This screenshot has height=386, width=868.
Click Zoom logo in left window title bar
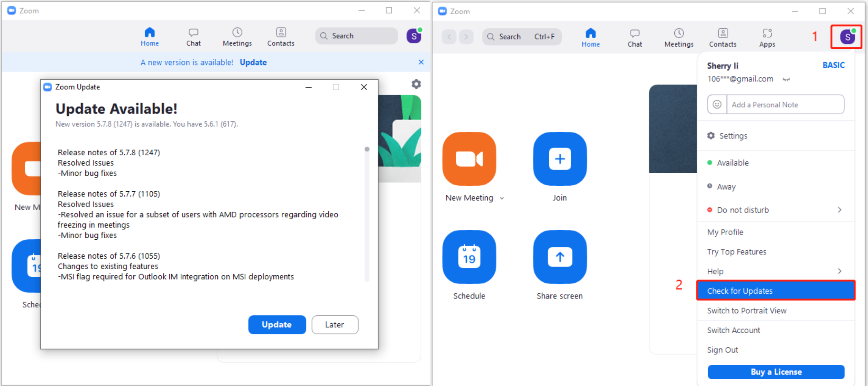[12, 11]
